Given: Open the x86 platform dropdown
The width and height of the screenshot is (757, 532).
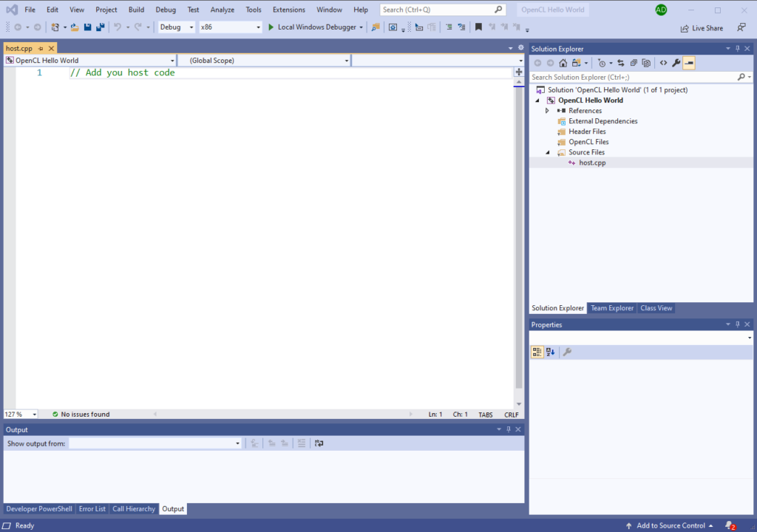Looking at the screenshot, I should click(231, 27).
